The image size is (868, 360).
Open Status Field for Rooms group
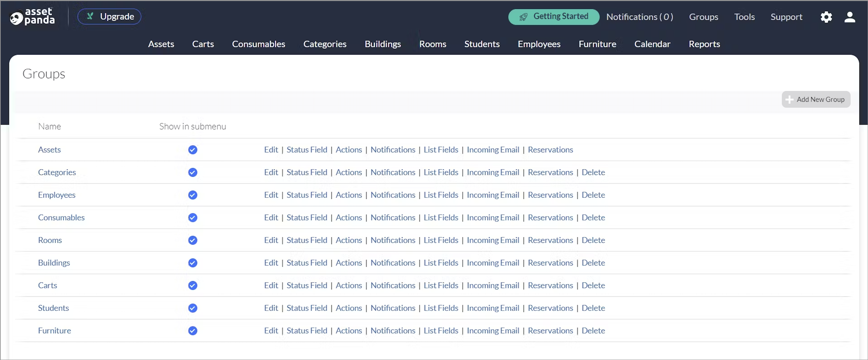click(x=307, y=240)
